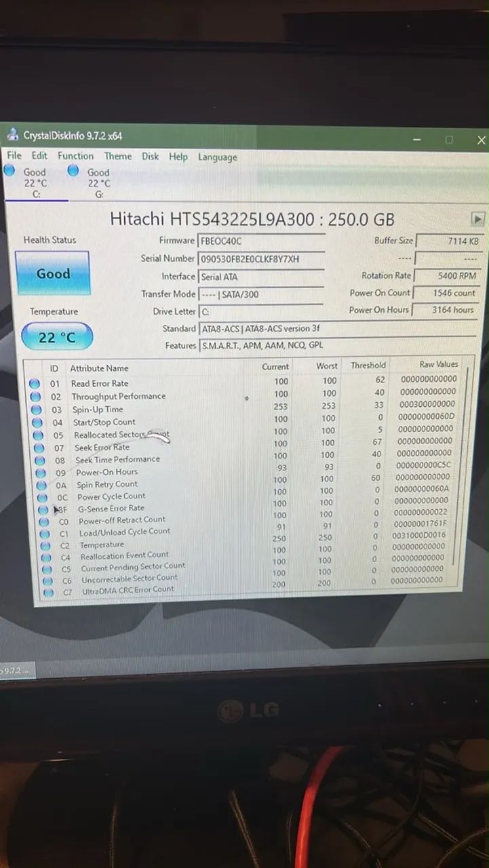Image resolution: width=489 pixels, height=868 pixels.
Task: Open the Help menu
Action: point(178,157)
